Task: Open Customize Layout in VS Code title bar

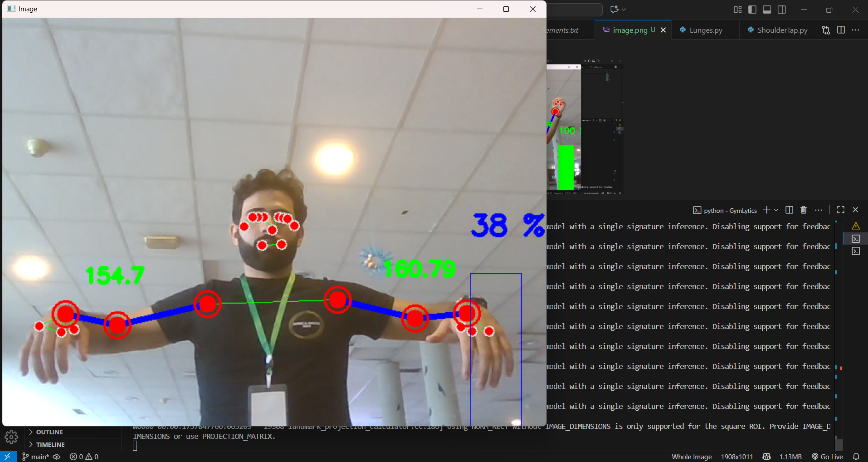Action: 738,10
